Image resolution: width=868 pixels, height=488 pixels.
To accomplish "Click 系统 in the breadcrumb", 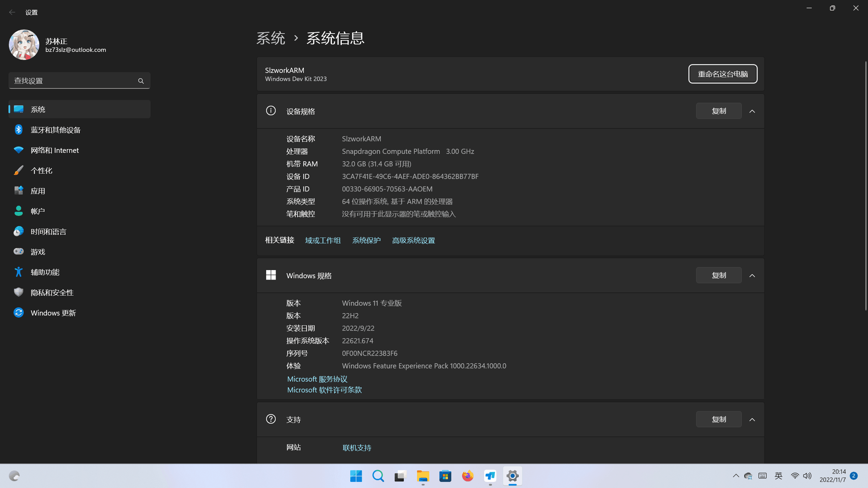I will click(x=271, y=38).
